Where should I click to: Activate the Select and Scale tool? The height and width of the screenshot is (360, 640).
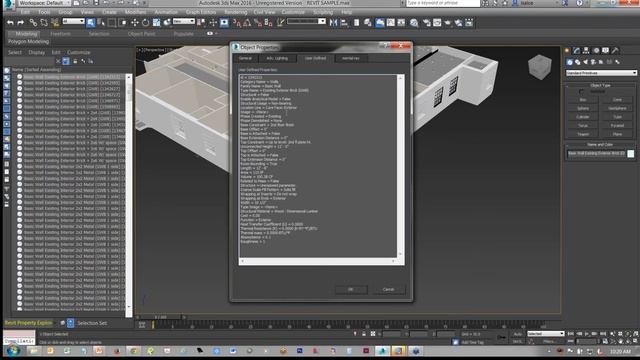[x=156, y=23]
